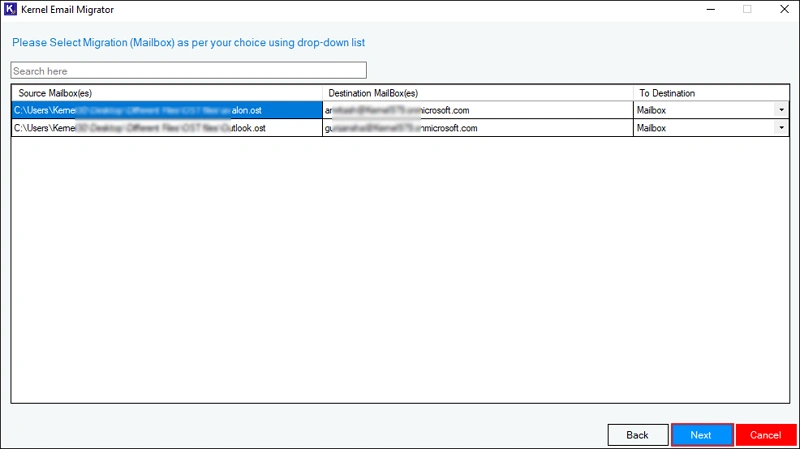Click the Destination MailBox(es) column header
This screenshot has height=449, width=800.
[x=478, y=93]
